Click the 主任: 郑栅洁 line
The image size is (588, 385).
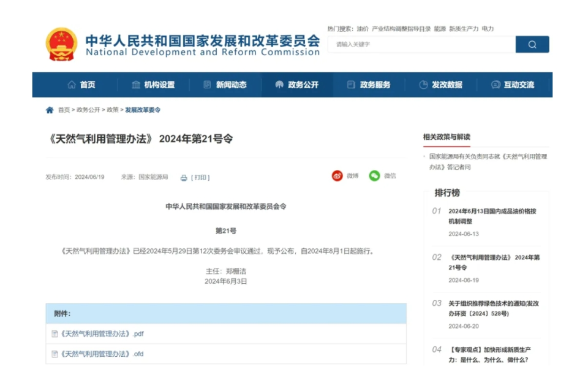click(226, 271)
